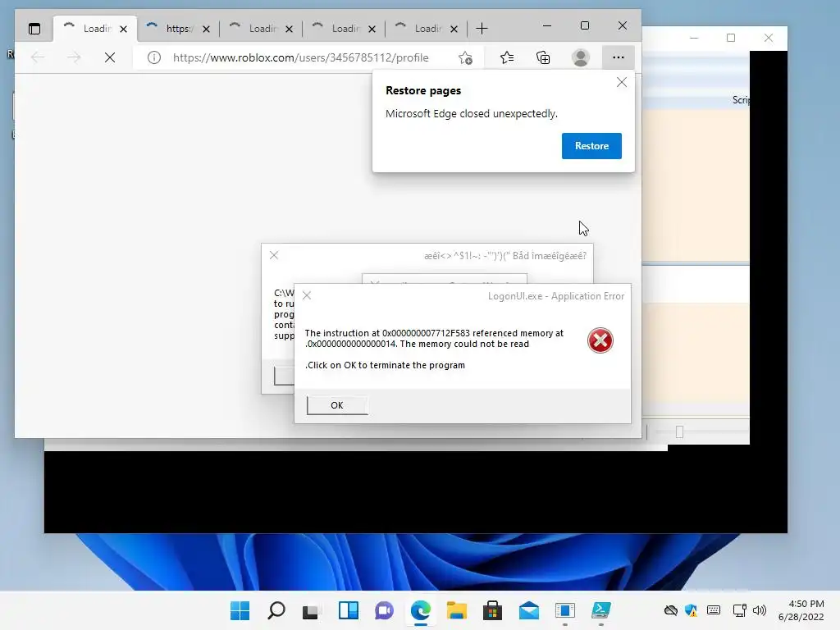Click Microsoft Edge taskbar icon
The height and width of the screenshot is (630, 840).
421,610
